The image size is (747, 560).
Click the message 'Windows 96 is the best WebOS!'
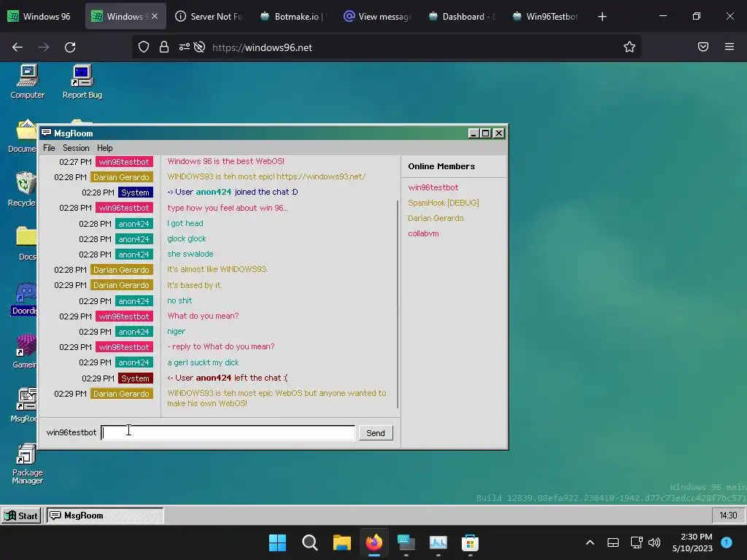click(x=226, y=161)
